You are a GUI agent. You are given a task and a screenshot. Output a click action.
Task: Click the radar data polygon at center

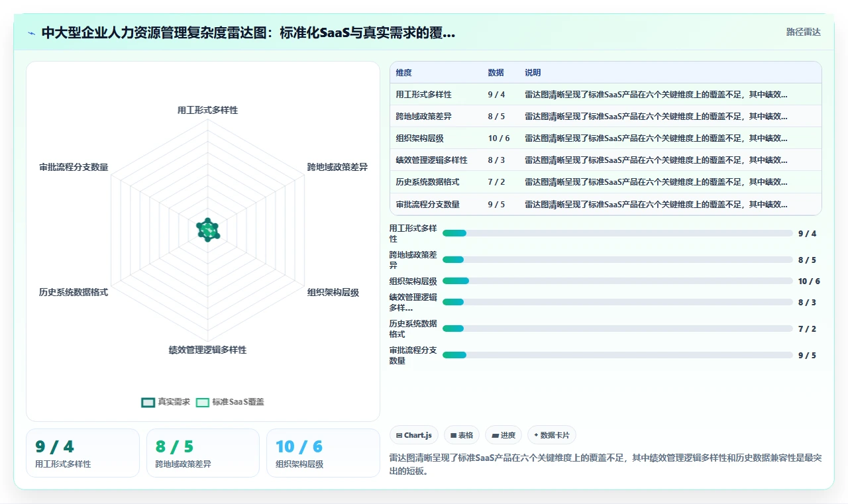(x=207, y=230)
